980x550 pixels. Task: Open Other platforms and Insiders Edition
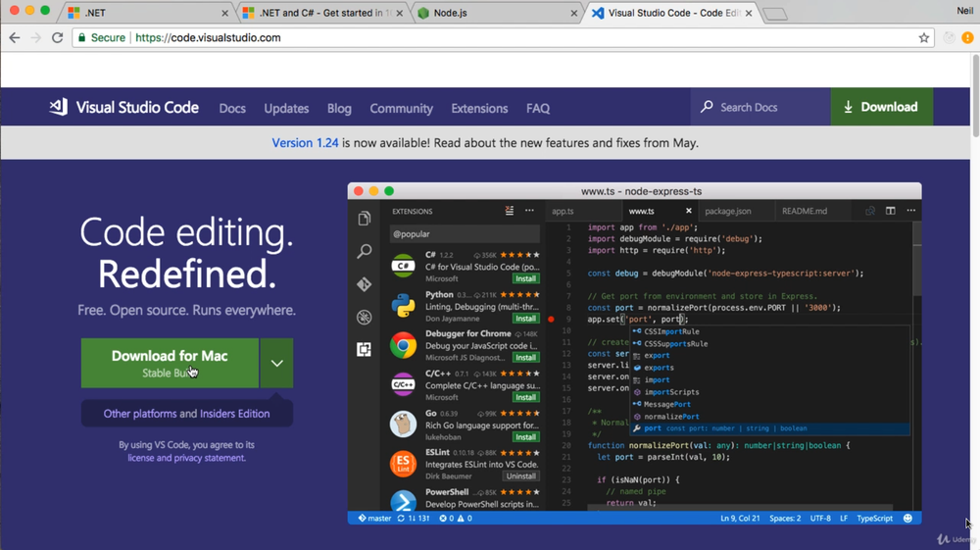pos(187,414)
